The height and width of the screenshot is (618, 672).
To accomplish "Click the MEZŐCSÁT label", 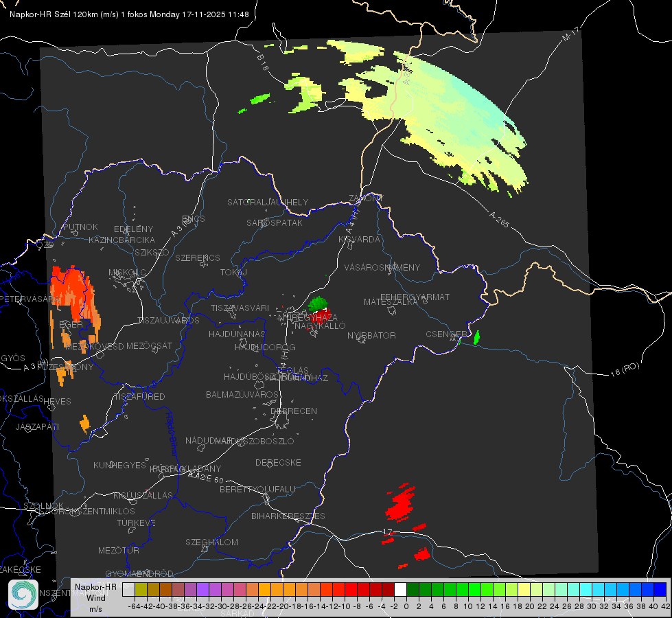I will (x=149, y=345).
